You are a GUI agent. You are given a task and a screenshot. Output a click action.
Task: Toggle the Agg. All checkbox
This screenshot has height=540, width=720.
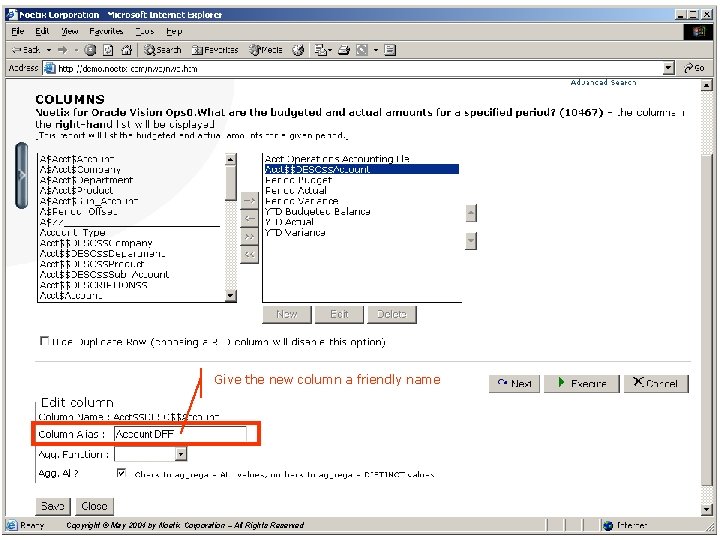coord(121,473)
